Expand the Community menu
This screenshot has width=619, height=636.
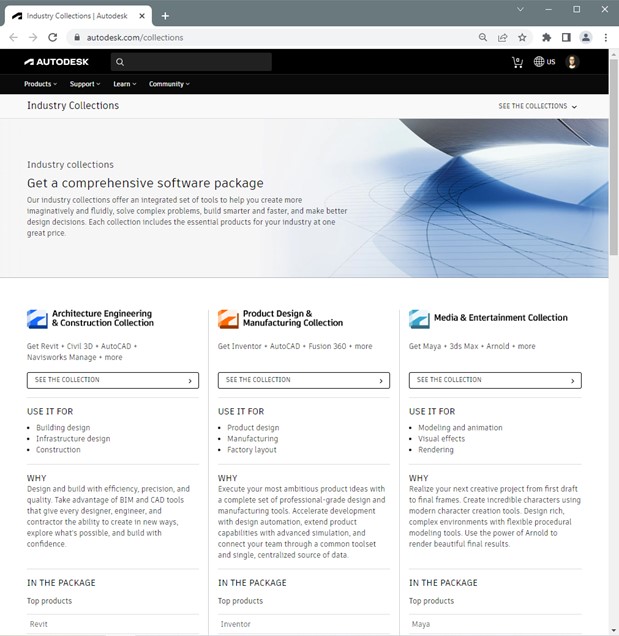[169, 84]
